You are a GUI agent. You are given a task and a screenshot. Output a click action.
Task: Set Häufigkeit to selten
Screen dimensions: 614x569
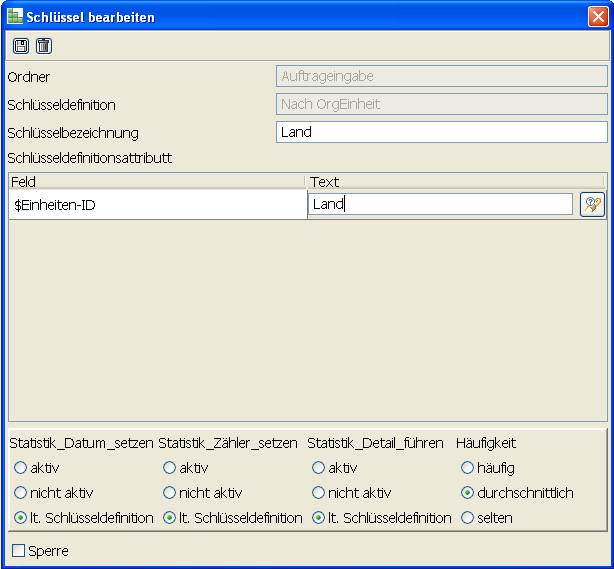point(467,518)
